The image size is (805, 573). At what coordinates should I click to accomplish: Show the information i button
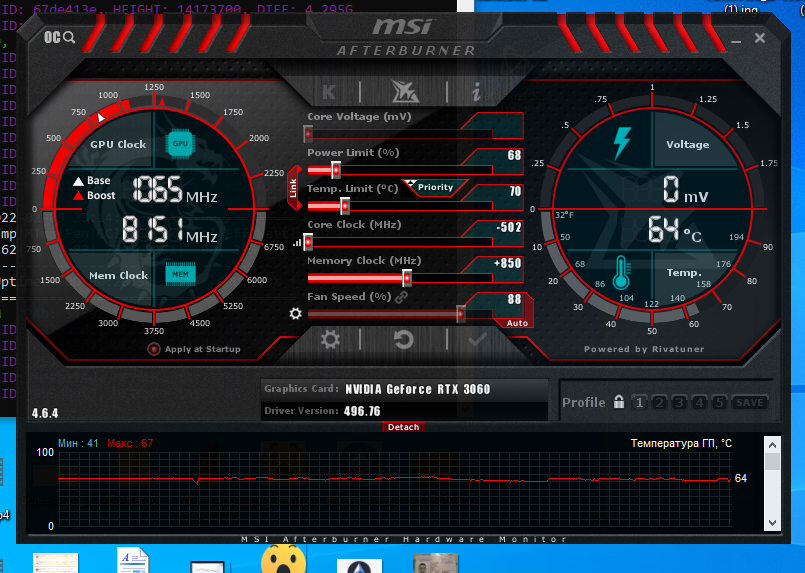tap(476, 92)
